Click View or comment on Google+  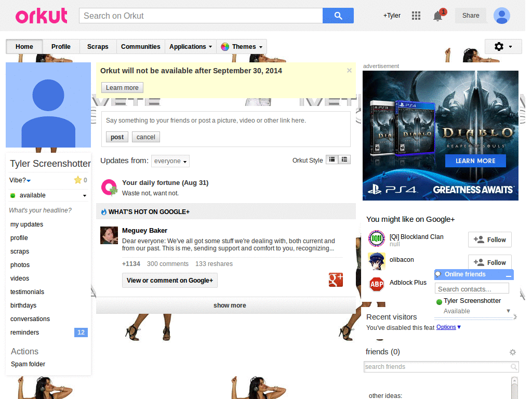170,280
